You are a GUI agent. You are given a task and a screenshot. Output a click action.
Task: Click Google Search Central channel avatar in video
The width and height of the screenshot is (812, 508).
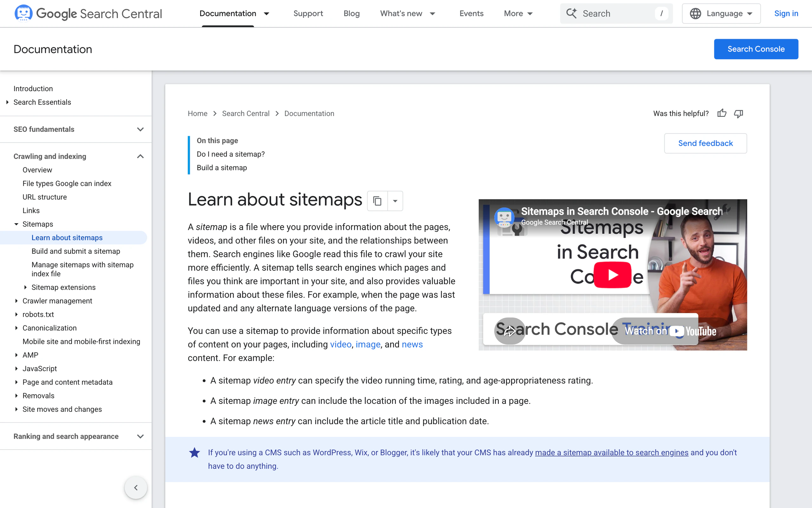(x=504, y=217)
